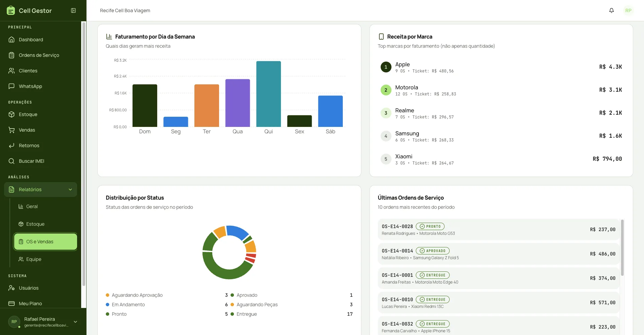
Task: Click the Entregue status legend entry
Action: (x=291, y=314)
